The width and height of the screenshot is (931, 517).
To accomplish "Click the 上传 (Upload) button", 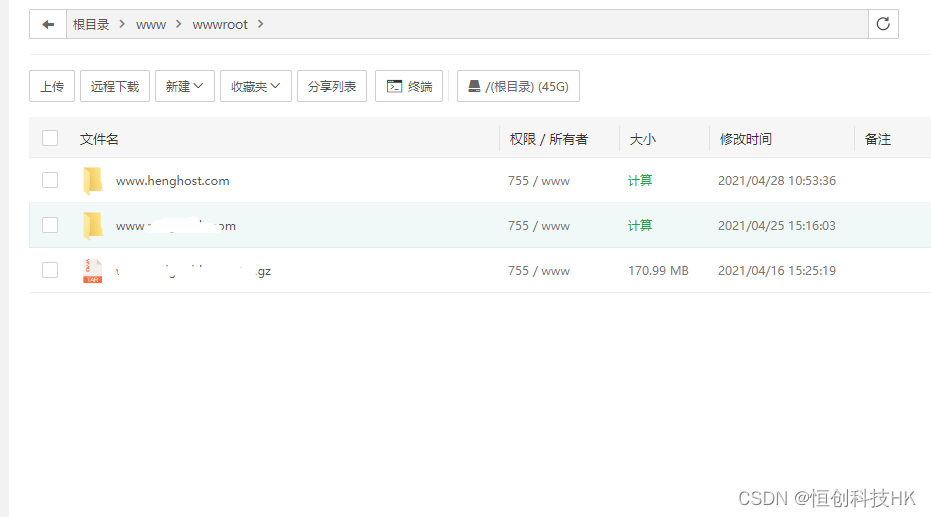I will click(x=52, y=87).
